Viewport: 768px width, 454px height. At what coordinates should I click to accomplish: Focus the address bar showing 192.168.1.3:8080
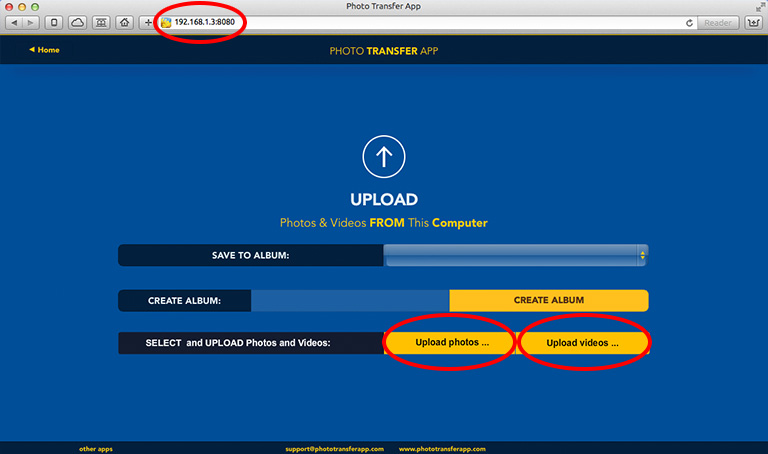pos(426,23)
